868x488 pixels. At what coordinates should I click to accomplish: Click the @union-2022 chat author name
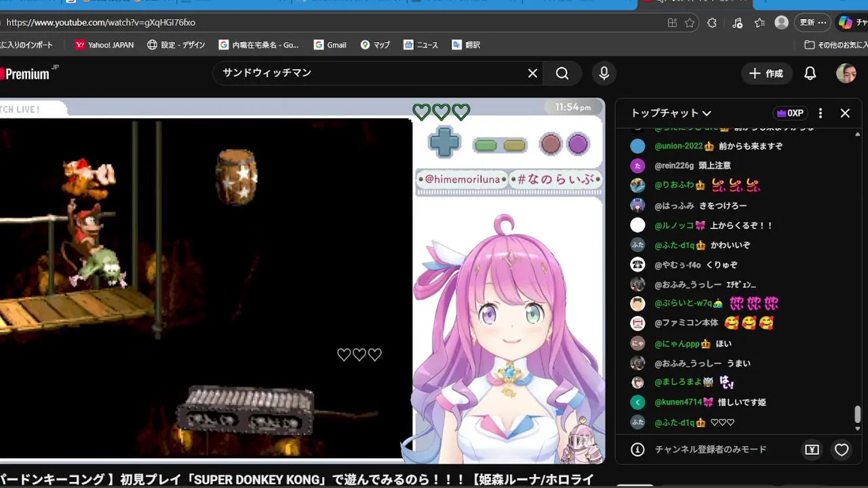pos(679,146)
